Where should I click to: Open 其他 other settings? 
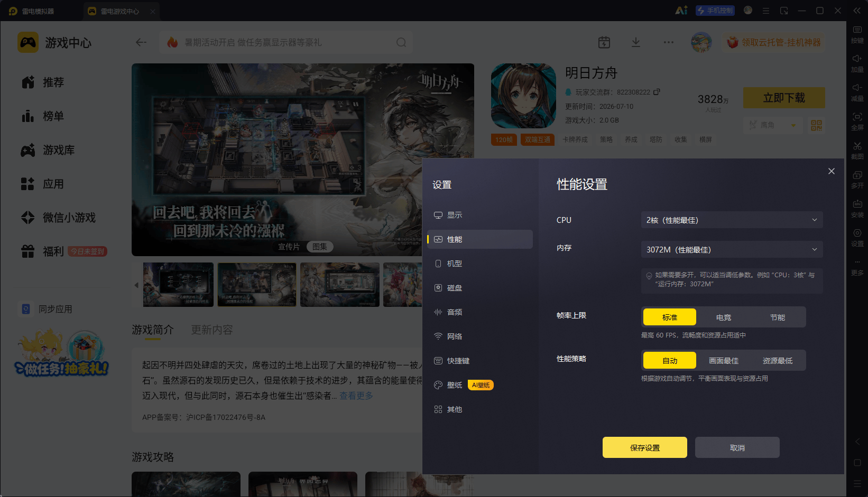point(480,409)
